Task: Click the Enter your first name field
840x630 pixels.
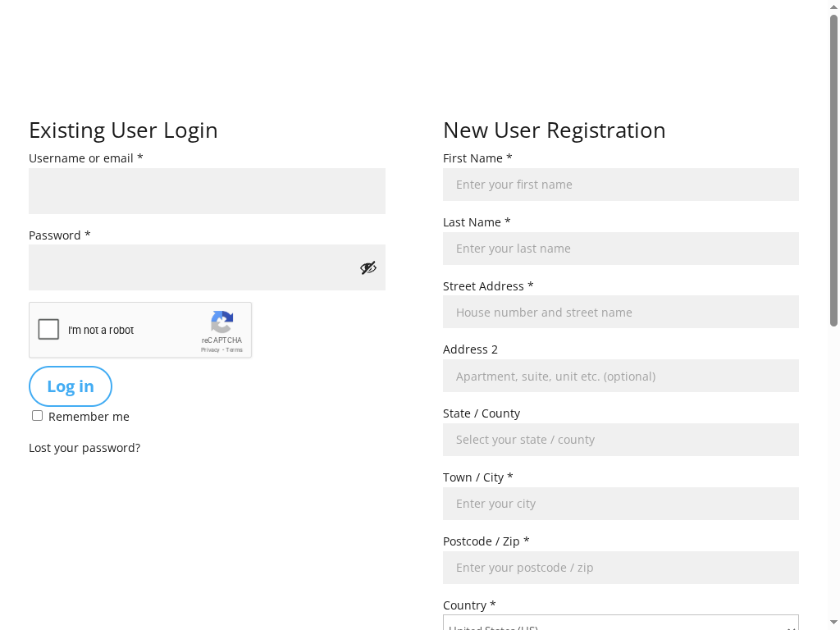Action: point(621,184)
